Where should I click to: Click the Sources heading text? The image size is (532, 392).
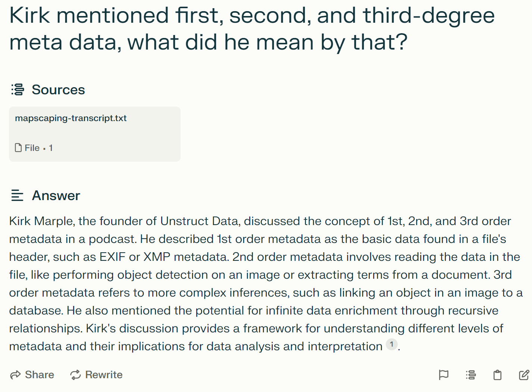[58, 90]
